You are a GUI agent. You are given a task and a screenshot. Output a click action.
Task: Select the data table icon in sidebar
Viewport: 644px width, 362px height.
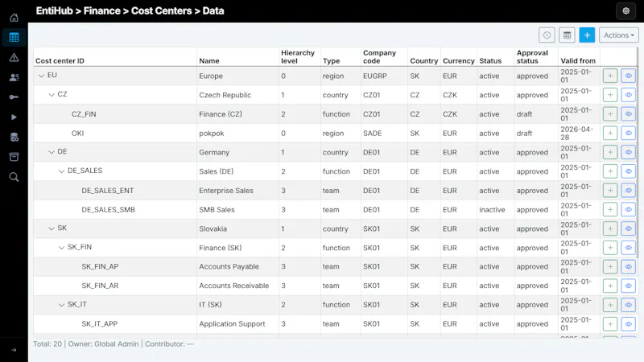coord(14,37)
